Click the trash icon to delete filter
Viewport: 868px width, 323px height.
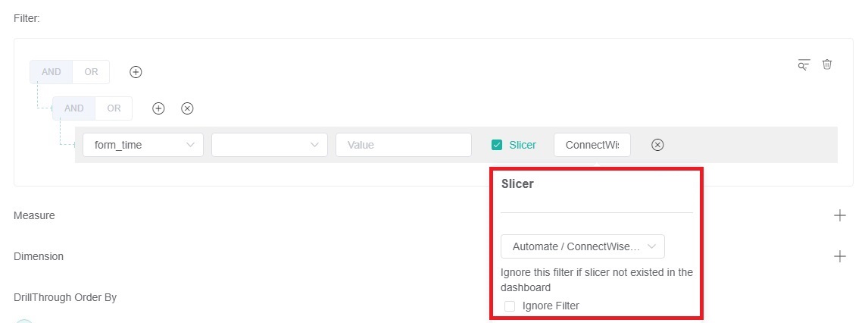coord(827,64)
